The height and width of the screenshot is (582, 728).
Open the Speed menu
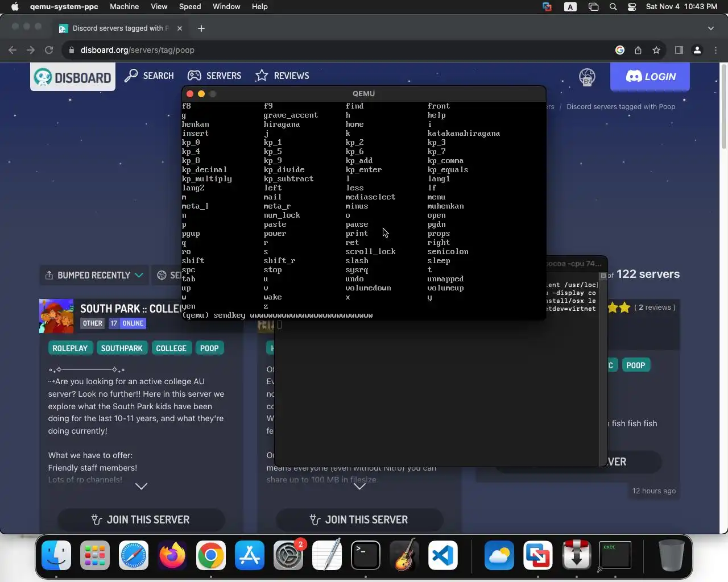[x=190, y=7]
